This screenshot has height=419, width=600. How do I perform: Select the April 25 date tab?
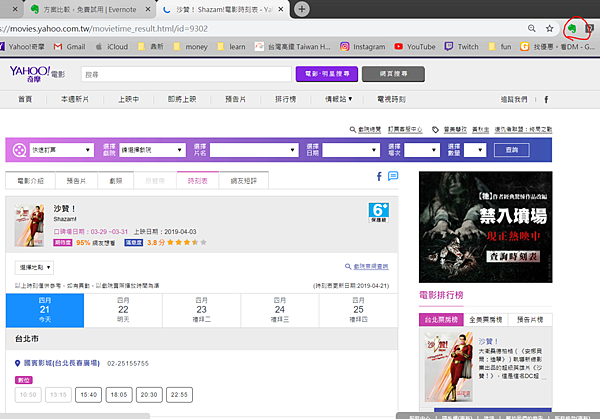click(359, 310)
